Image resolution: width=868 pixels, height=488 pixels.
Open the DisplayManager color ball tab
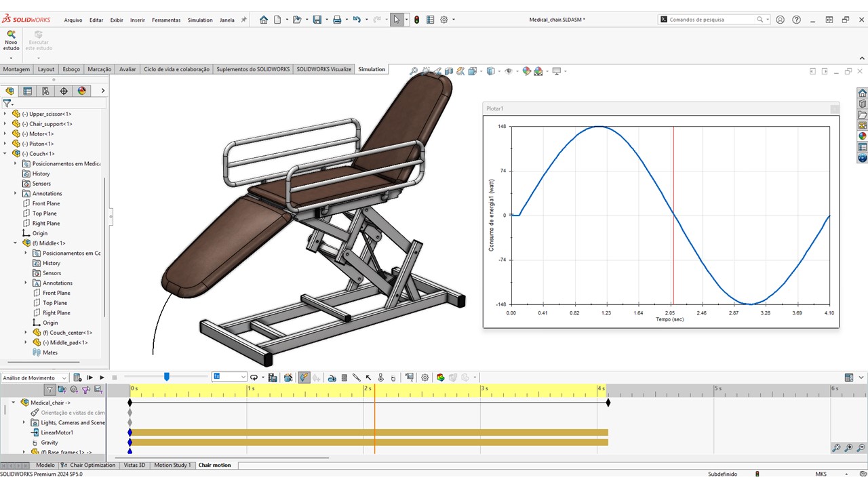(x=82, y=91)
